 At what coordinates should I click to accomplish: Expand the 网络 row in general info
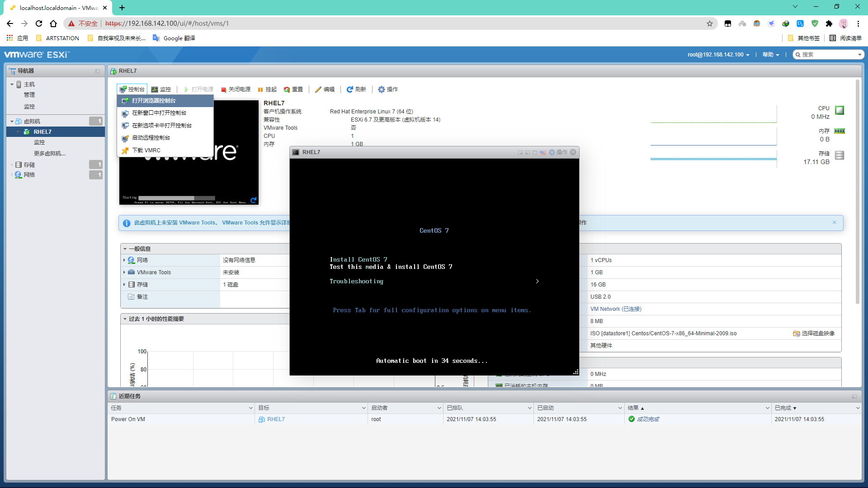pos(124,260)
